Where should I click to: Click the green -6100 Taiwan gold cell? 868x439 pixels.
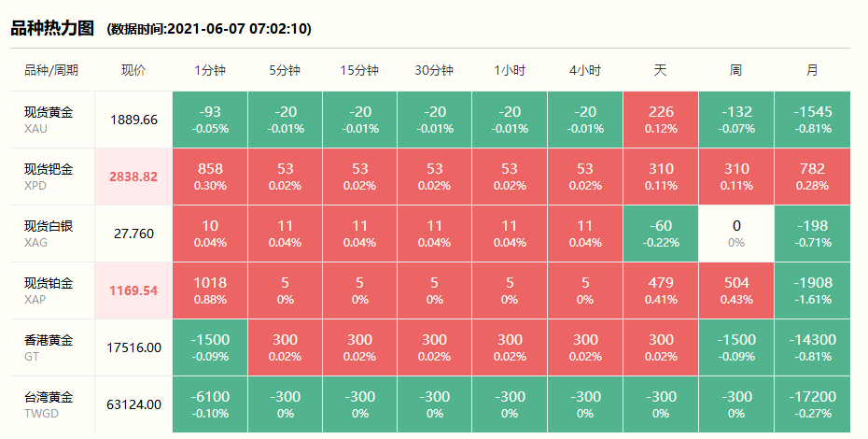(x=210, y=404)
